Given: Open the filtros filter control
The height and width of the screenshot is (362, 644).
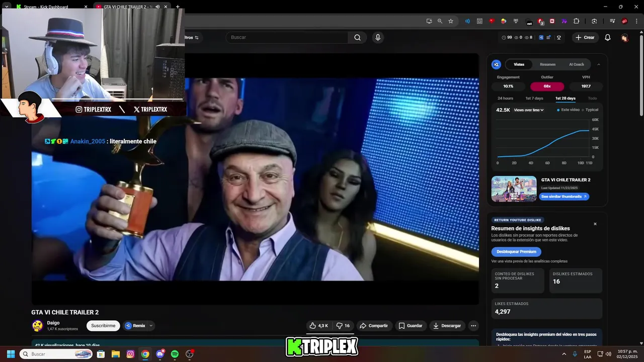Looking at the screenshot, I should [x=192, y=37].
